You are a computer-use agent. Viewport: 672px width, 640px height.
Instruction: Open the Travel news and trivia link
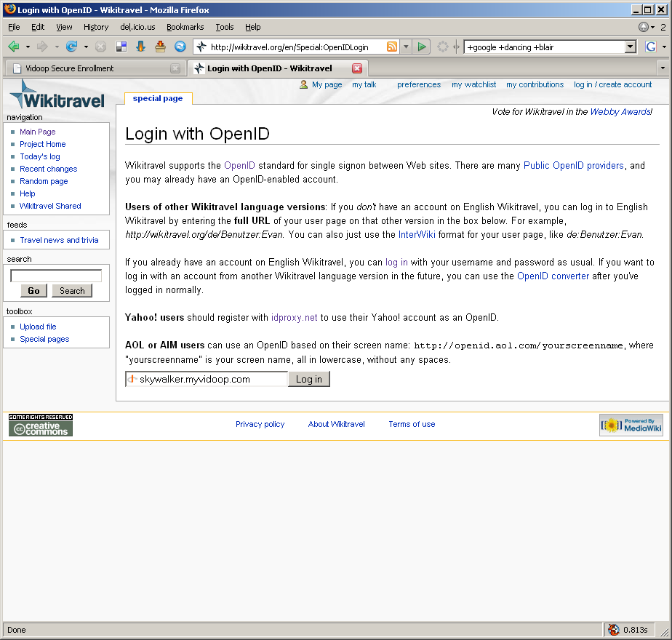click(59, 240)
